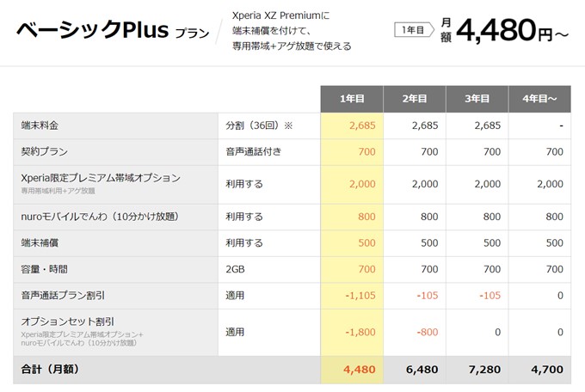The height and width of the screenshot is (392, 585).
Task: Click the 音声通話付き contract plan cell
Action: [253, 151]
